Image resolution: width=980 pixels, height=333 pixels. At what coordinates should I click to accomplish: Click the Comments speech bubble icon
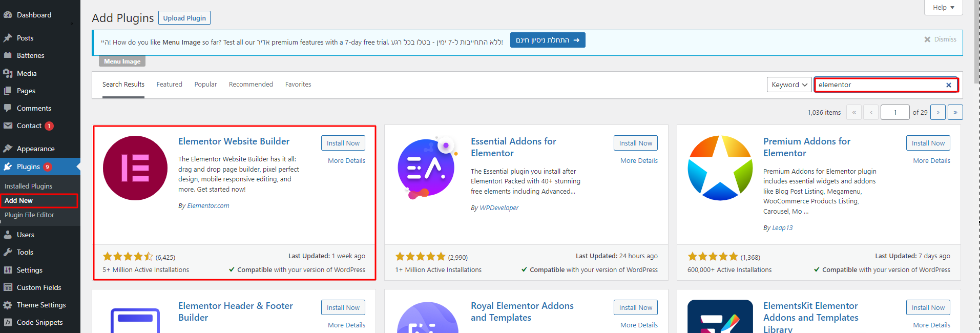coord(8,108)
